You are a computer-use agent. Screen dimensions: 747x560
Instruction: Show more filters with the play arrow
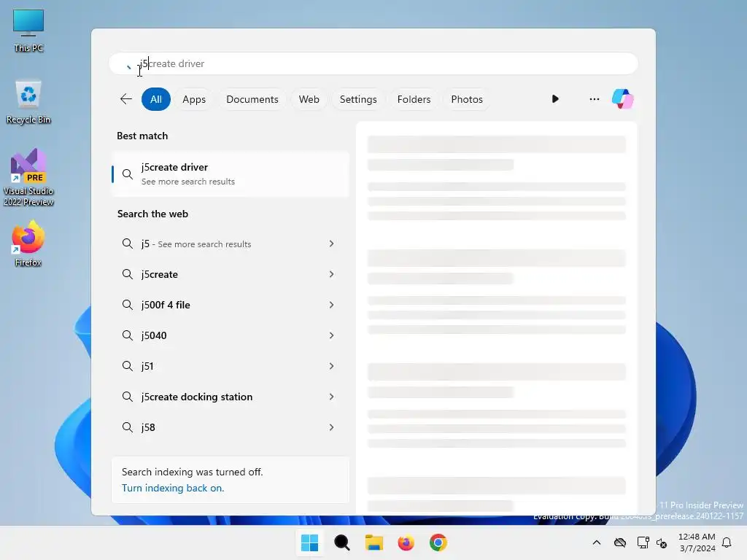coord(555,99)
